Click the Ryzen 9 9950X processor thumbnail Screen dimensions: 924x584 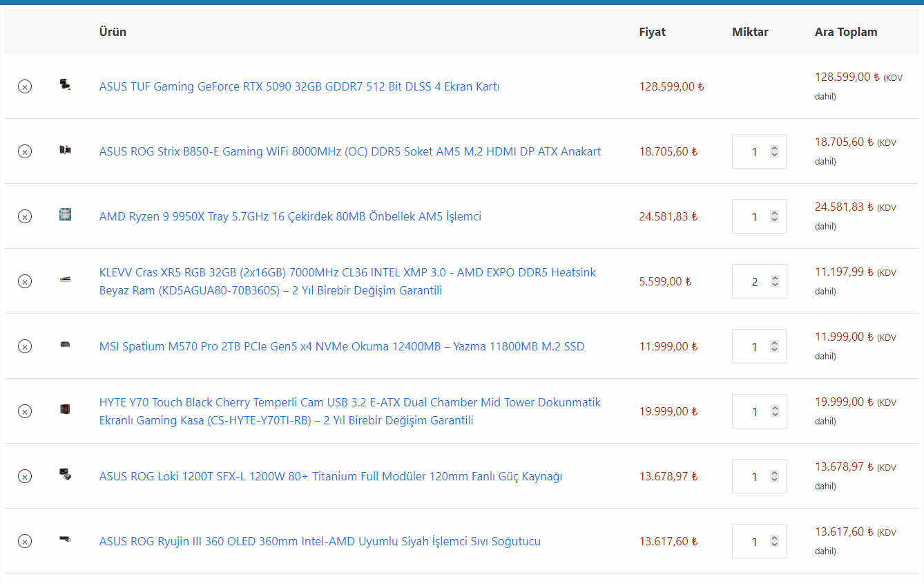[x=66, y=215]
